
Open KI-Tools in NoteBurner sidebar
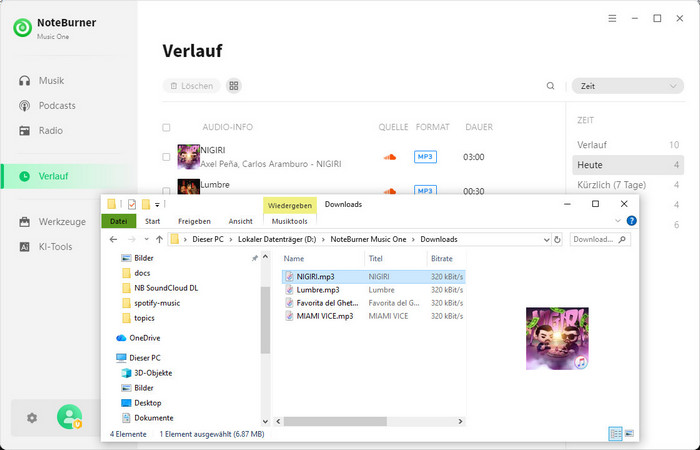[x=45, y=246]
